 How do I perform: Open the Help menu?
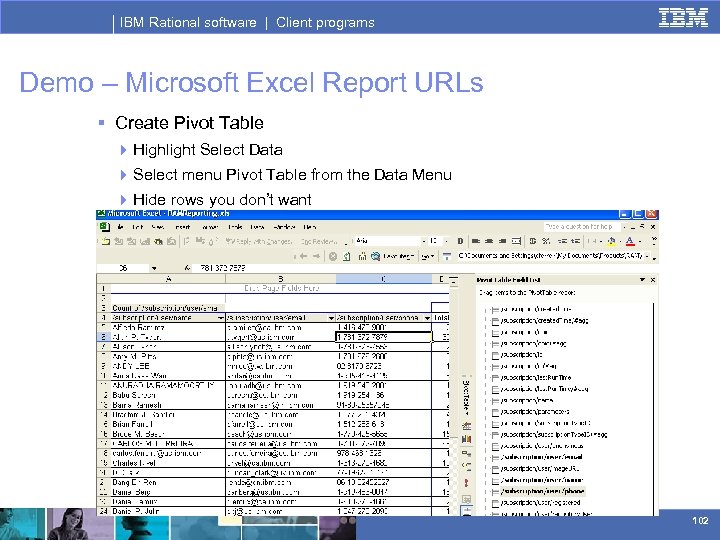tap(309, 227)
